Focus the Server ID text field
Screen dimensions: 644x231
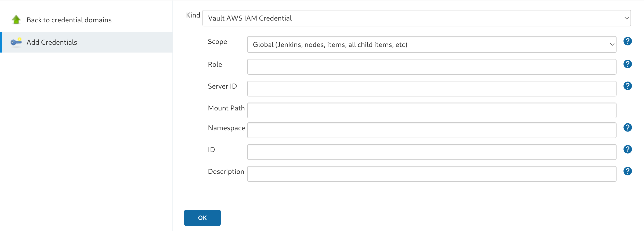[x=432, y=89]
